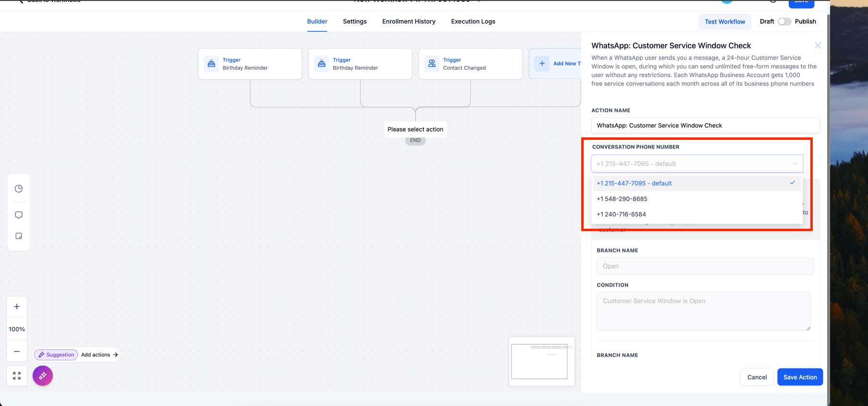Click Add actions with arrow

coord(99,355)
